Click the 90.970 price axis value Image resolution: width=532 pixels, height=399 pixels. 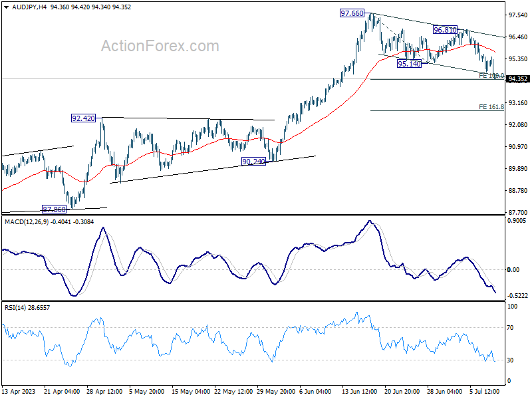pyautogui.click(x=518, y=146)
